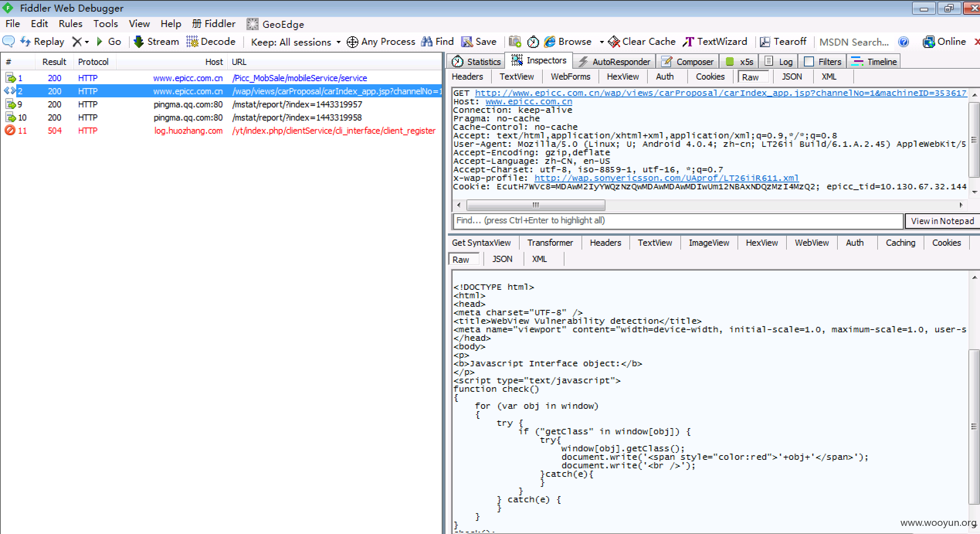Screen dimensions: 980x534
Task: Open TextWizard tool
Action: (715, 41)
